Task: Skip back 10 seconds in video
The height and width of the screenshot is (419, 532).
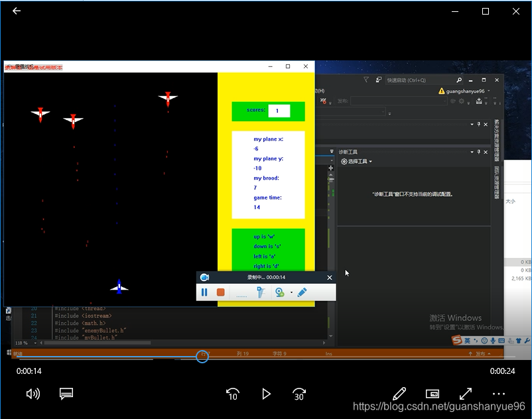Action: 232,394
